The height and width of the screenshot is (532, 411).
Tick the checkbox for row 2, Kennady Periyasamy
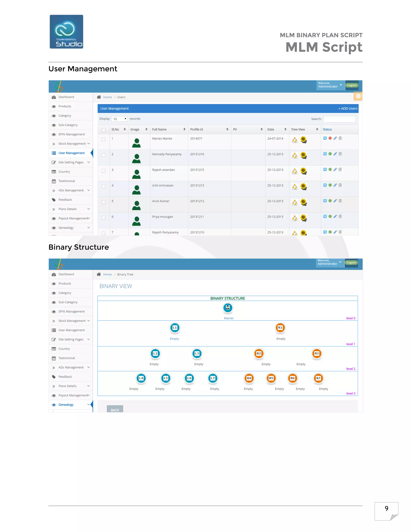point(104,155)
